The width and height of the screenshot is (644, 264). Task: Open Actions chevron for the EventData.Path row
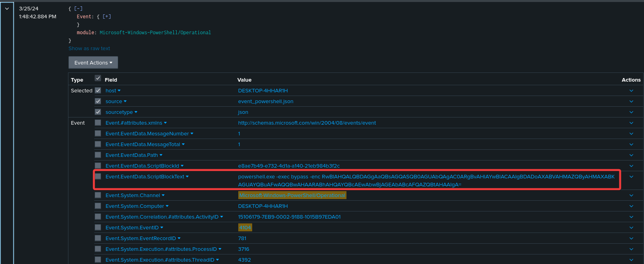[631, 155]
